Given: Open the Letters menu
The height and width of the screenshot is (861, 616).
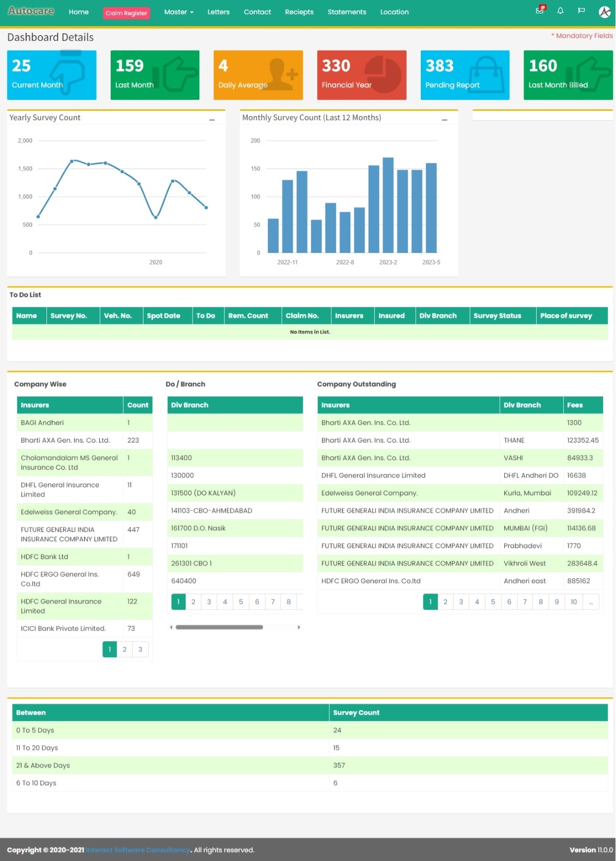Looking at the screenshot, I should coord(218,12).
